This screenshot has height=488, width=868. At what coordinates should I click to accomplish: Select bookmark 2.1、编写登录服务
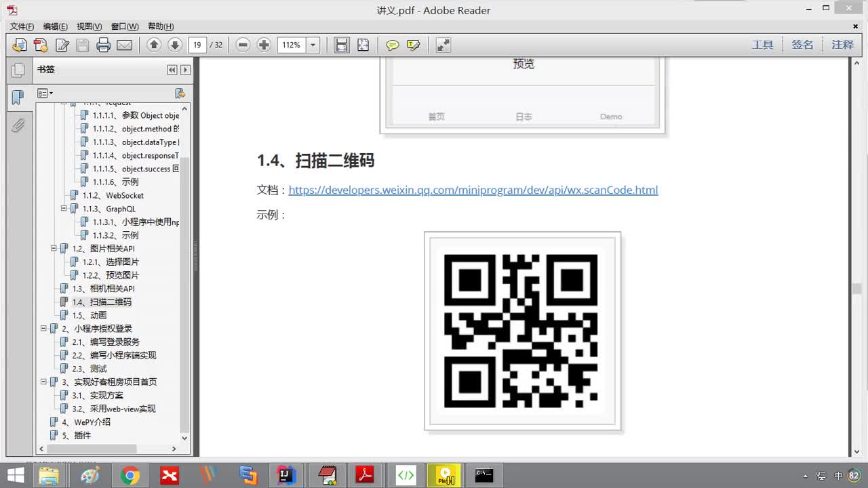105,342
